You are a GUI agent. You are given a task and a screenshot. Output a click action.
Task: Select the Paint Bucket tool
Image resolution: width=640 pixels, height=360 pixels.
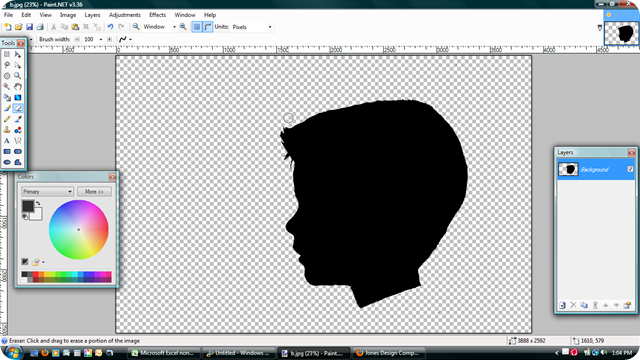coord(7,98)
